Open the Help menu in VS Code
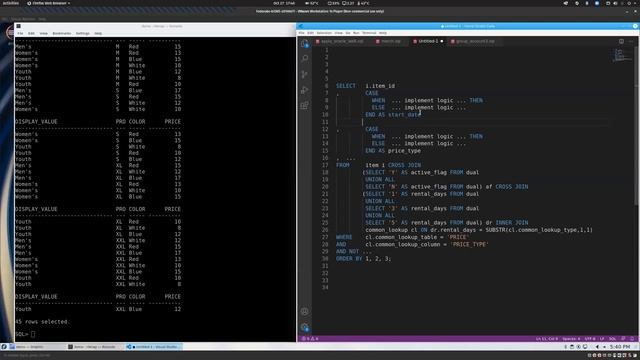Image resolution: width=640 pixels, height=360 pixels. coord(383,33)
